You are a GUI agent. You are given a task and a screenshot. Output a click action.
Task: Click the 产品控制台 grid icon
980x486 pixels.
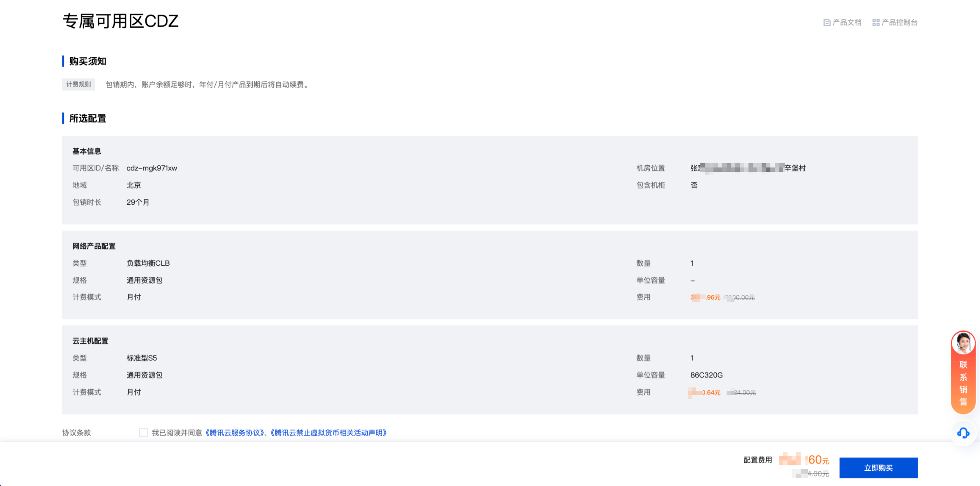click(875, 23)
